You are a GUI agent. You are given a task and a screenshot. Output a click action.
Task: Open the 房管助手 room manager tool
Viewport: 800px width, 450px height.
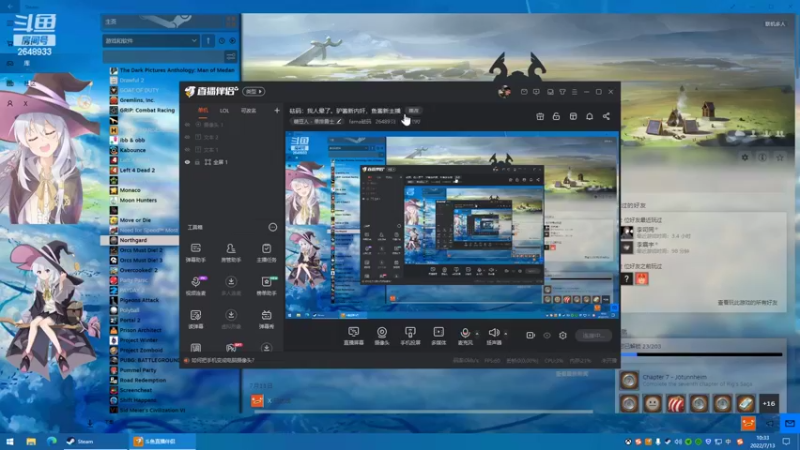231,253
